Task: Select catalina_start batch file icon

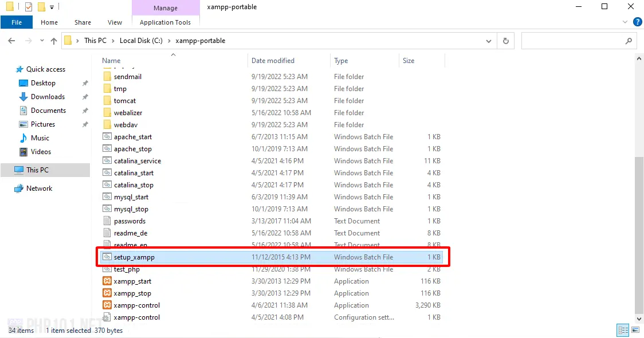Action: click(107, 173)
